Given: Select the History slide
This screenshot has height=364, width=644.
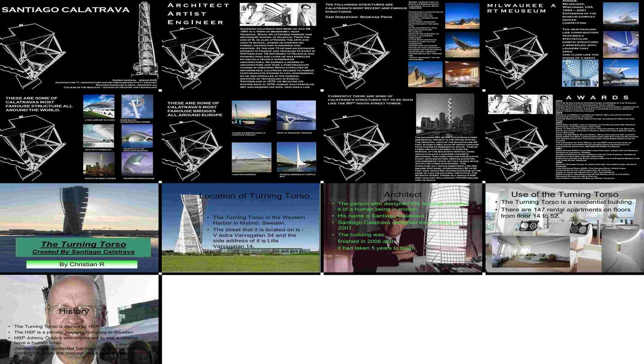Looking at the screenshot, I should pyautogui.click(x=79, y=319).
